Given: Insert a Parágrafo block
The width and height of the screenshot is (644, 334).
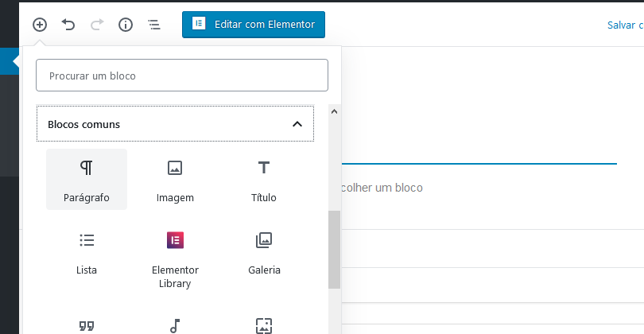Looking at the screenshot, I should [87, 180].
